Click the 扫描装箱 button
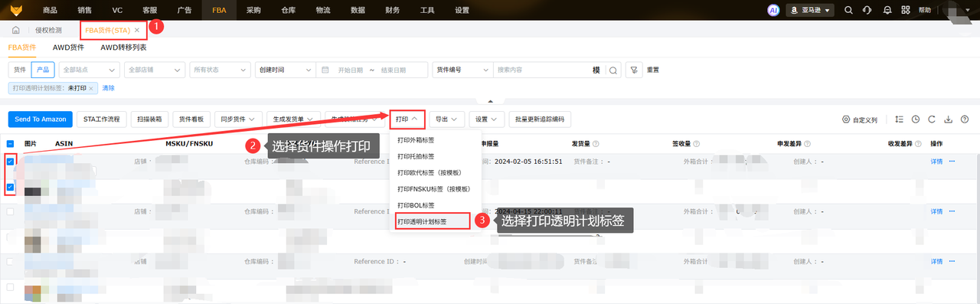Screen dimensions: 980x304 point(150,119)
